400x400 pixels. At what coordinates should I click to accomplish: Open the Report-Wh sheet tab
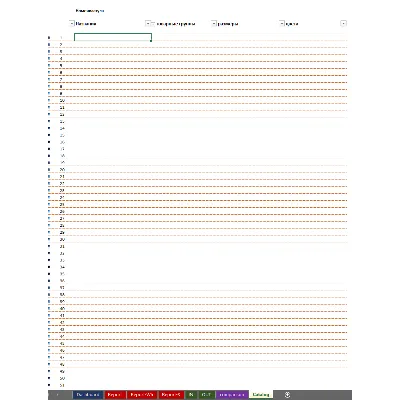coord(142,395)
